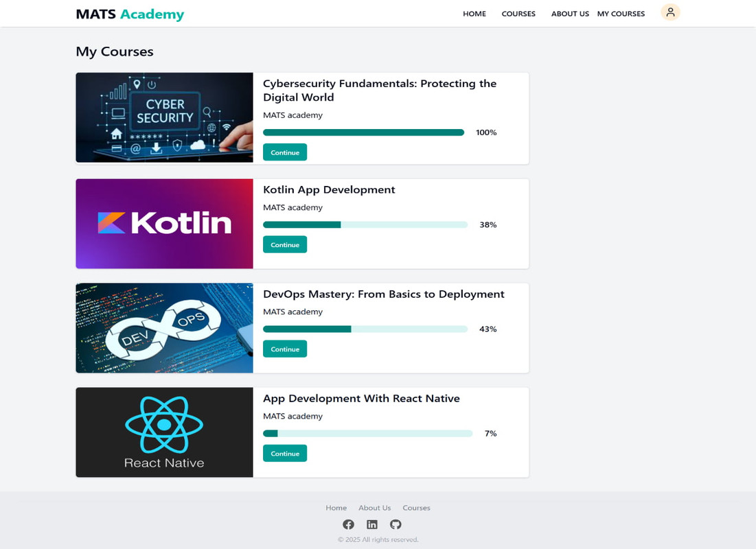This screenshot has height=549, width=756.
Task: Click the '100%' progress value
Action: [x=486, y=132]
